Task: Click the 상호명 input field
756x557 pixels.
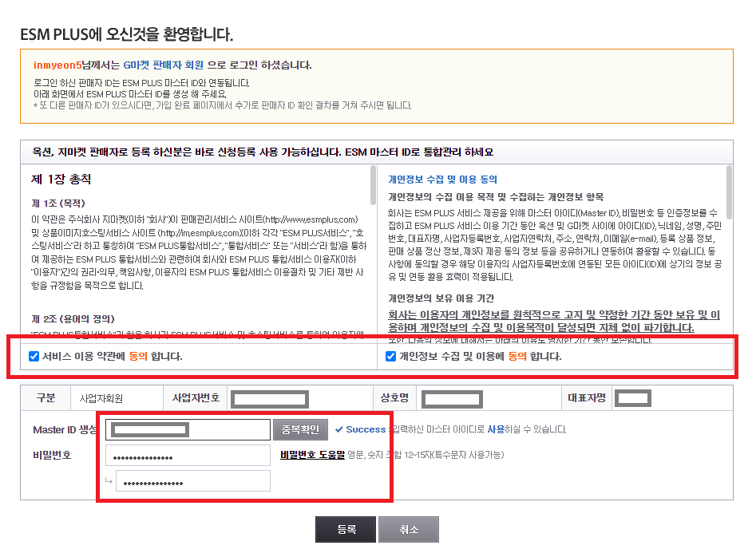Action: coord(453,399)
